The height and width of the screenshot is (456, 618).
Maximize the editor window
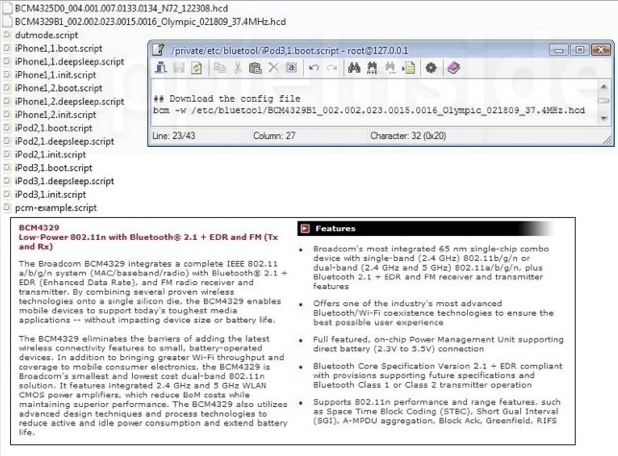pyautogui.click(x=580, y=50)
